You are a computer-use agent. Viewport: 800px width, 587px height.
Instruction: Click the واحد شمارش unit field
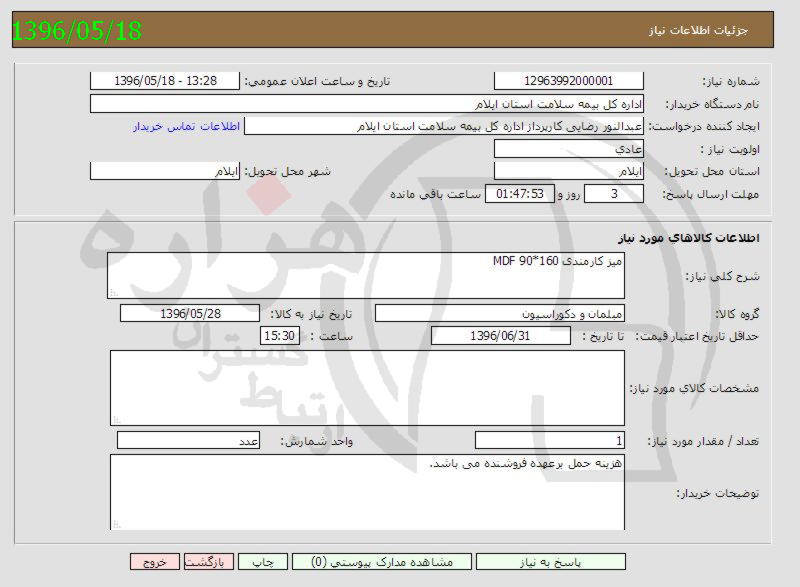(x=189, y=441)
